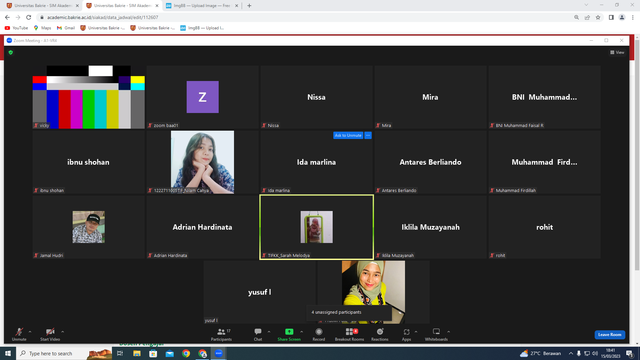640x360 pixels.
Task: Select the Mira participant tile
Action: [x=430, y=97]
